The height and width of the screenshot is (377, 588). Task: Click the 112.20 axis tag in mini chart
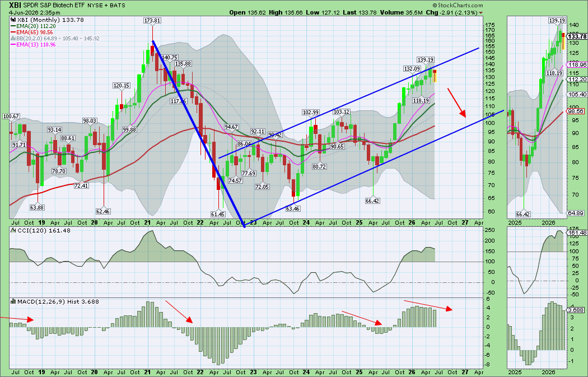pyautogui.click(x=578, y=80)
